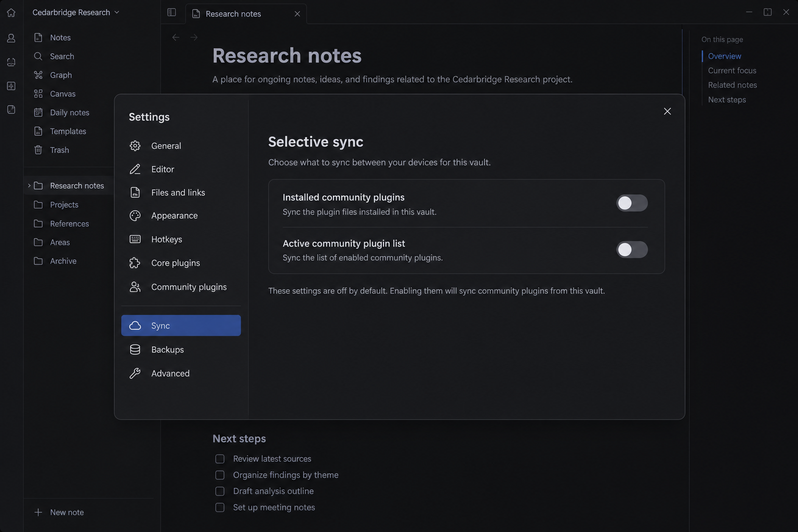The image size is (798, 532).
Task: Check Set up meeting notes checkbox
Action: (x=220, y=507)
